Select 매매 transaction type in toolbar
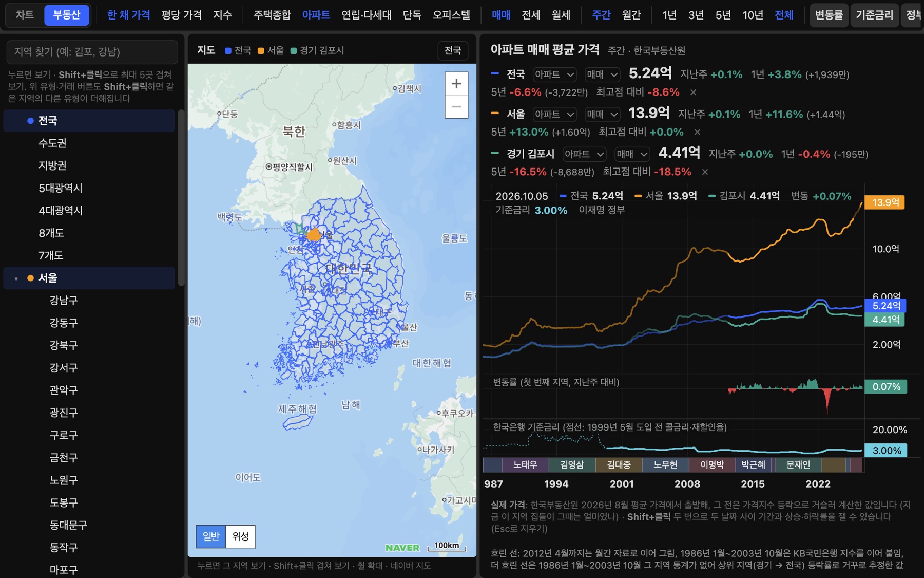924x578 pixels. click(x=500, y=15)
